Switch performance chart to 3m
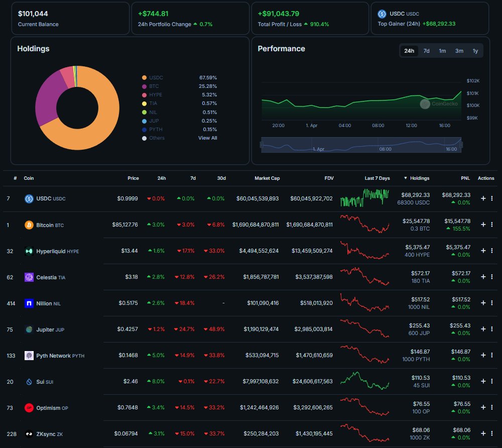This screenshot has height=448, width=502. click(459, 51)
